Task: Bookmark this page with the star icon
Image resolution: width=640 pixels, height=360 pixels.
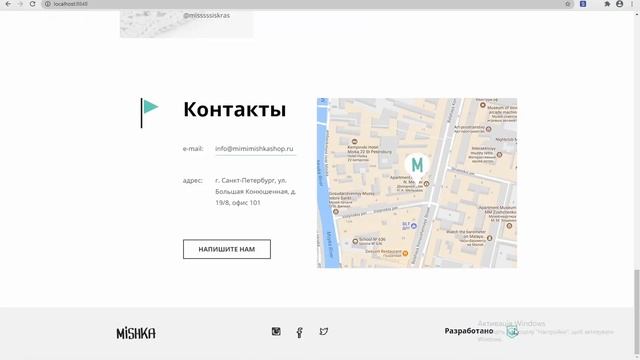Action: [x=568, y=4]
